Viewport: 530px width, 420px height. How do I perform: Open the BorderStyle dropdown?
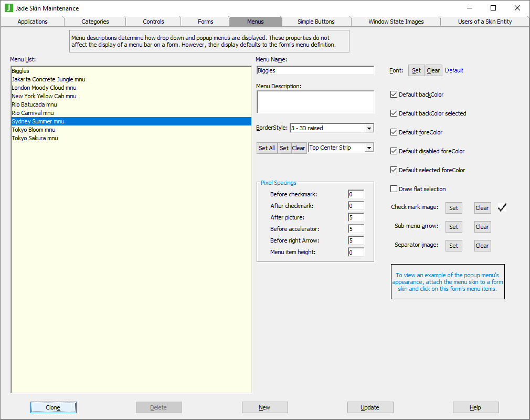click(x=369, y=128)
